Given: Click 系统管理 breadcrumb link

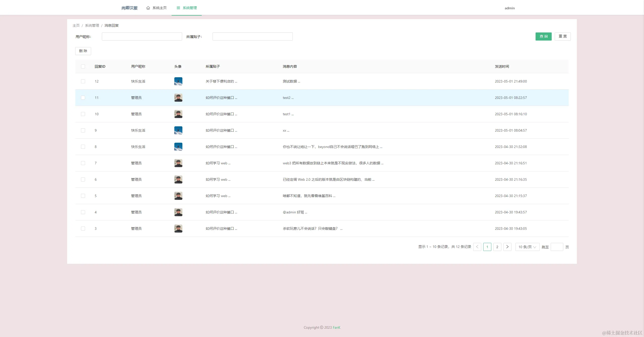Looking at the screenshot, I should pos(92,25).
